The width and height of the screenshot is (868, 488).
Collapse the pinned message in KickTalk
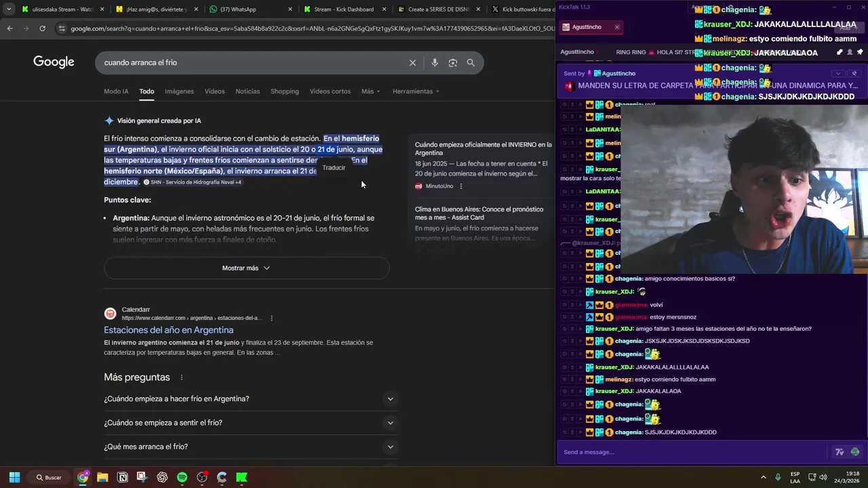click(x=838, y=73)
